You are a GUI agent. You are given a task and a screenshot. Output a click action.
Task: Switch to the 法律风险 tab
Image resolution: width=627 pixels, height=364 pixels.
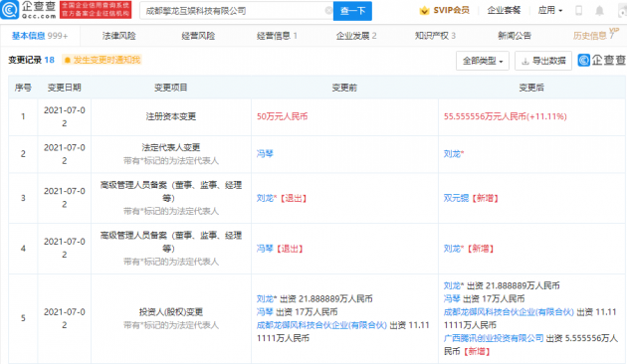(x=118, y=36)
